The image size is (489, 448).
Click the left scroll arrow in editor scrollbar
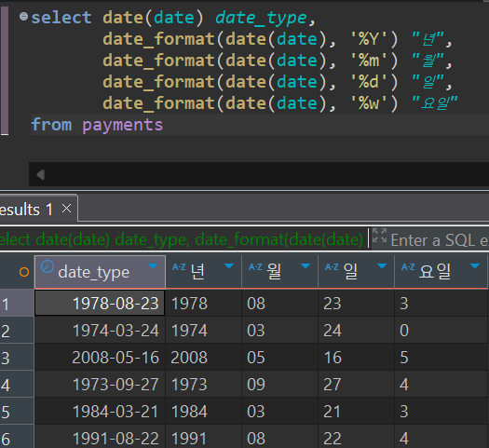(41, 174)
